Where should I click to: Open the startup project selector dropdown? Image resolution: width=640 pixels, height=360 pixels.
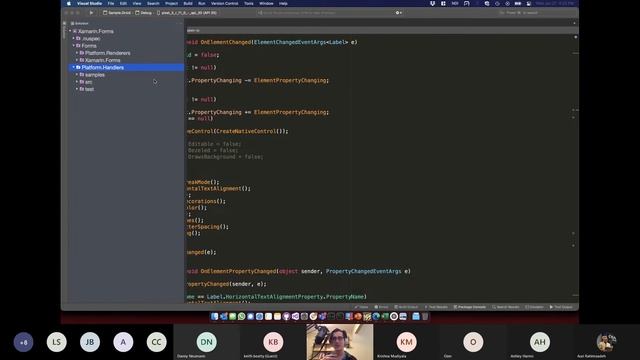[117, 13]
